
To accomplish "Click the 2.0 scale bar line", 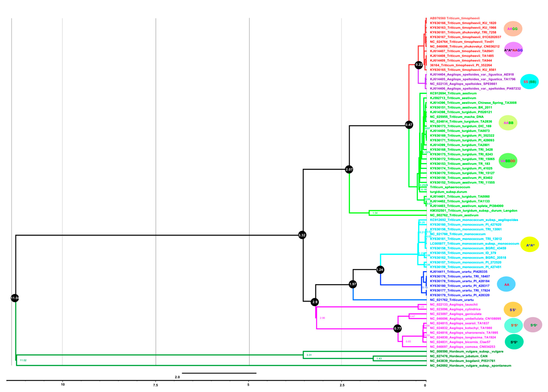I will click(x=219, y=373).
